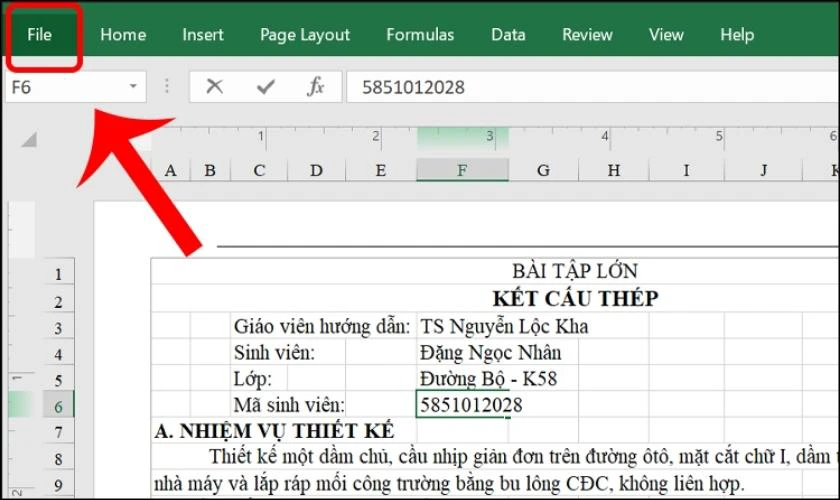
Task: Select column J header
Action: pyautogui.click(x=763, y=170)
